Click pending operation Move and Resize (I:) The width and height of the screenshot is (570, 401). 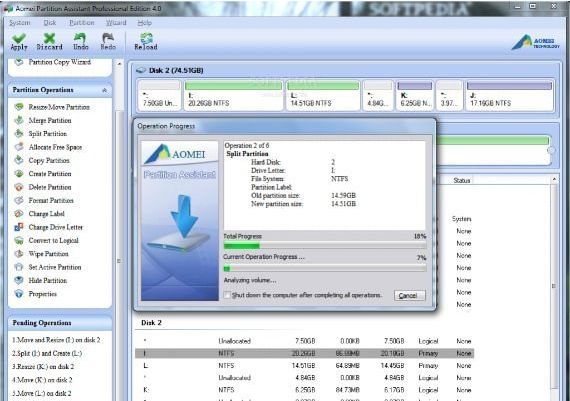(56, 340)
